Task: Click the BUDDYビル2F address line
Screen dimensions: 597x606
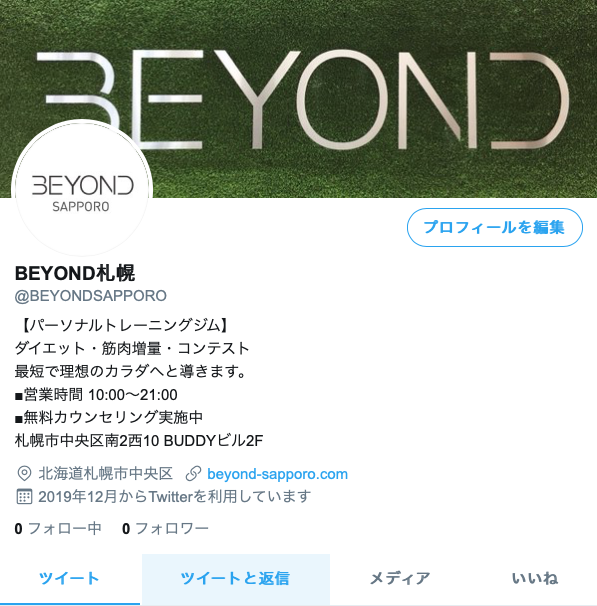Action: [x=139, y=440]
